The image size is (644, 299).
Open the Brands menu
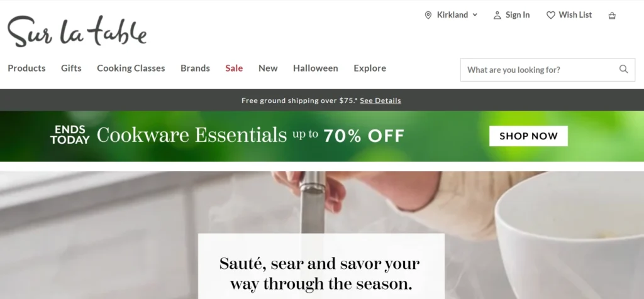pyautogui.click(x=195, y=68)
